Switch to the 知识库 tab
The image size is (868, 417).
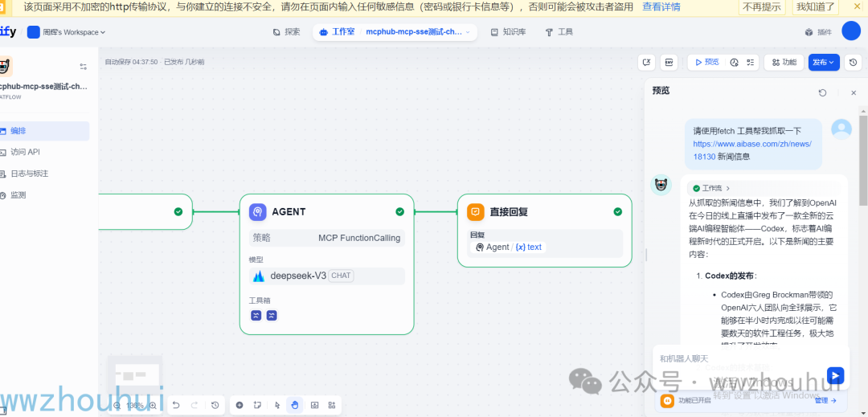pos(508,32)
